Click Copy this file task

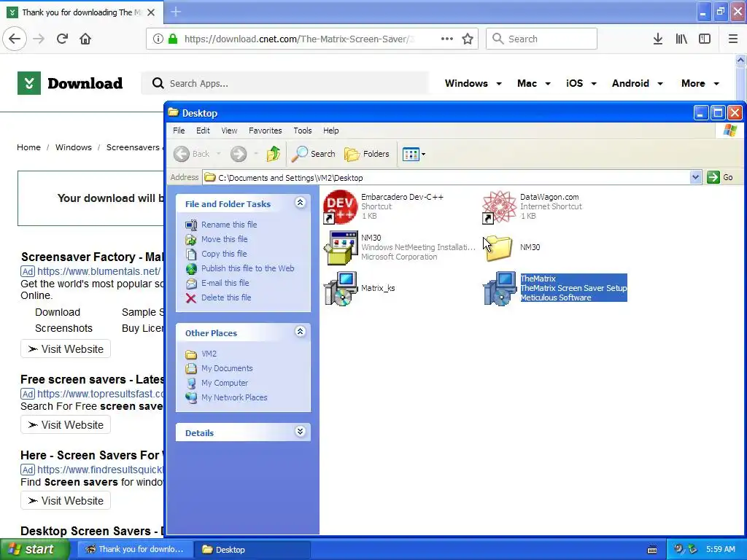224,254
